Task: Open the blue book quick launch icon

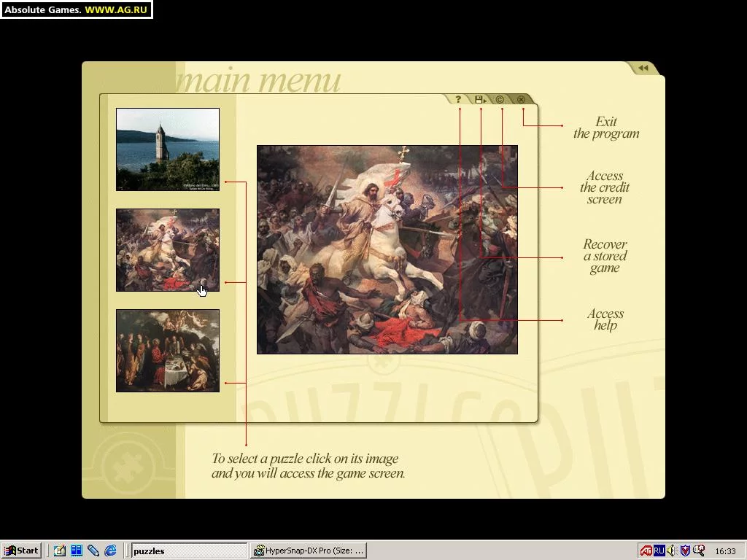Action: (76, 551)
